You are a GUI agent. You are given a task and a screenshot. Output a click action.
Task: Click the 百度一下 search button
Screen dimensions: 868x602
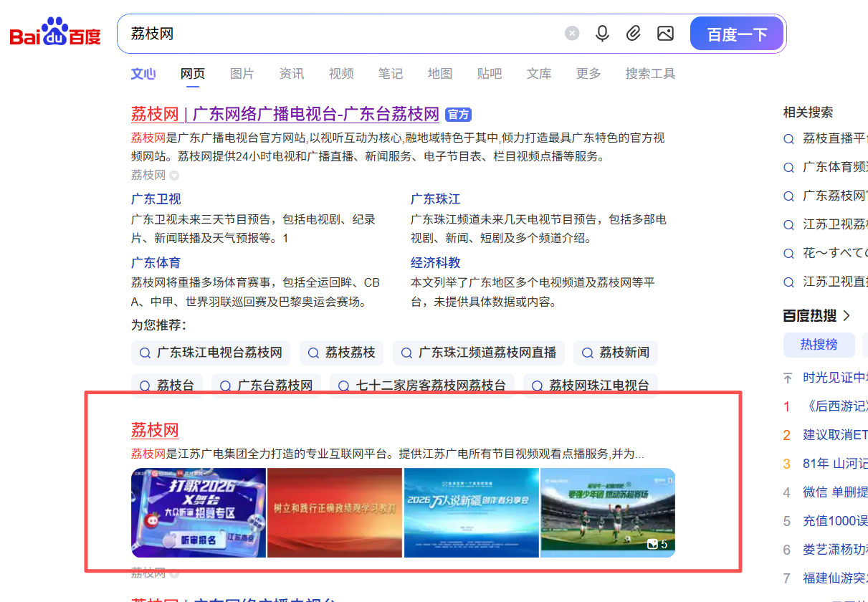point(737,34)
